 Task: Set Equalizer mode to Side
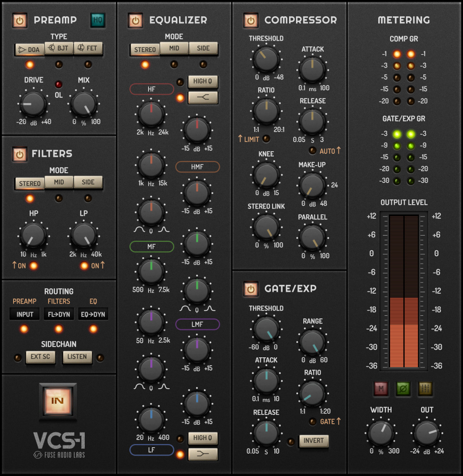pyautogui.click(x=203, y=48)
